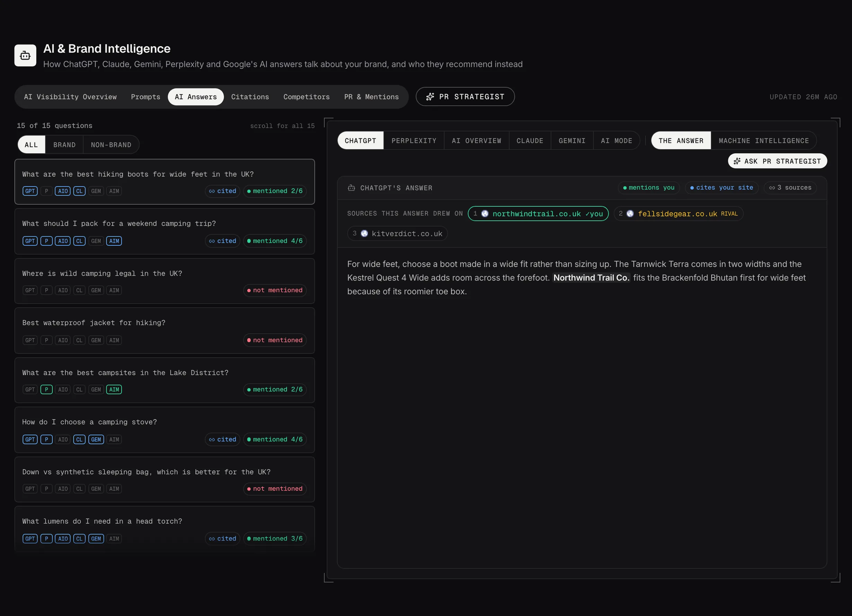
Task: Switch view to THE ANSWER
Action: pos(681,141)
